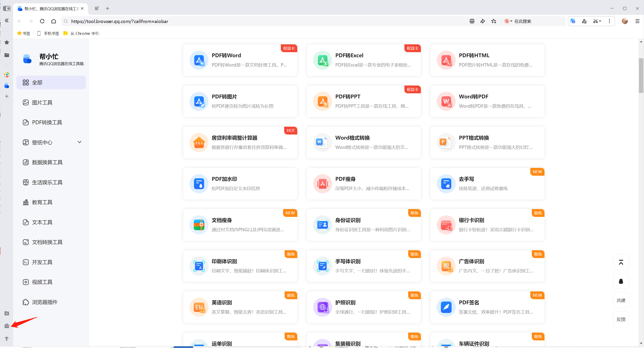This screenshot has width=644, height=348.
Task: Select the 图片工具 category in the menu
Action: pyautogui.click(x=42, y=102)
